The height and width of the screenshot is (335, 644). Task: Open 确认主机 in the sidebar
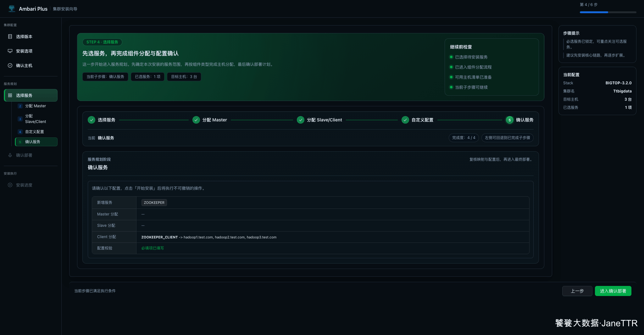(x=31, y=65)
